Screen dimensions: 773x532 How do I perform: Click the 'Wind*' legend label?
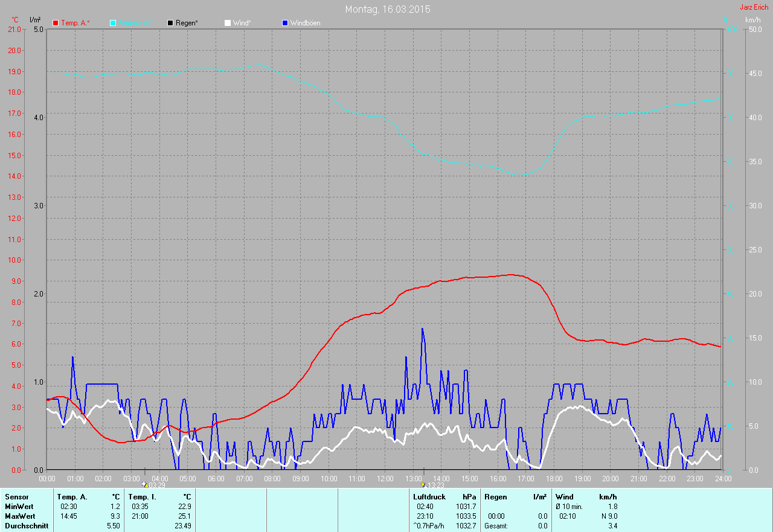pyautogui.click(x=242, y=23)
